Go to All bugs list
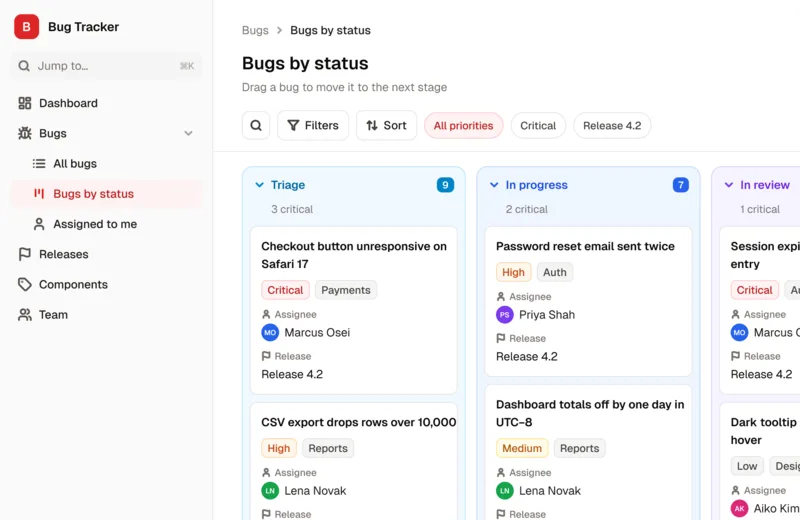800x520 pixels. [x=106, y=163]
